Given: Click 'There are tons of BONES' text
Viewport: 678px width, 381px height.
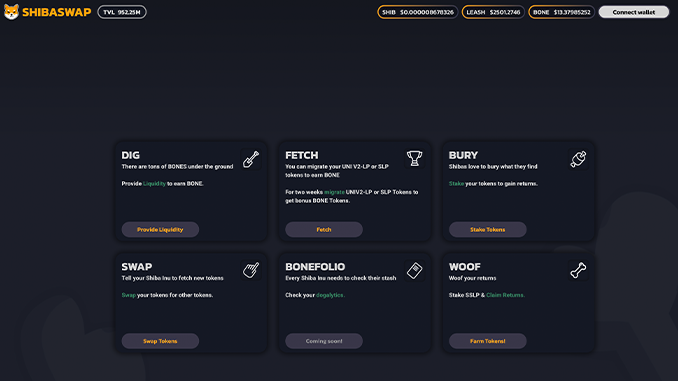Looking at the screenshot, I should click(177, 166).
